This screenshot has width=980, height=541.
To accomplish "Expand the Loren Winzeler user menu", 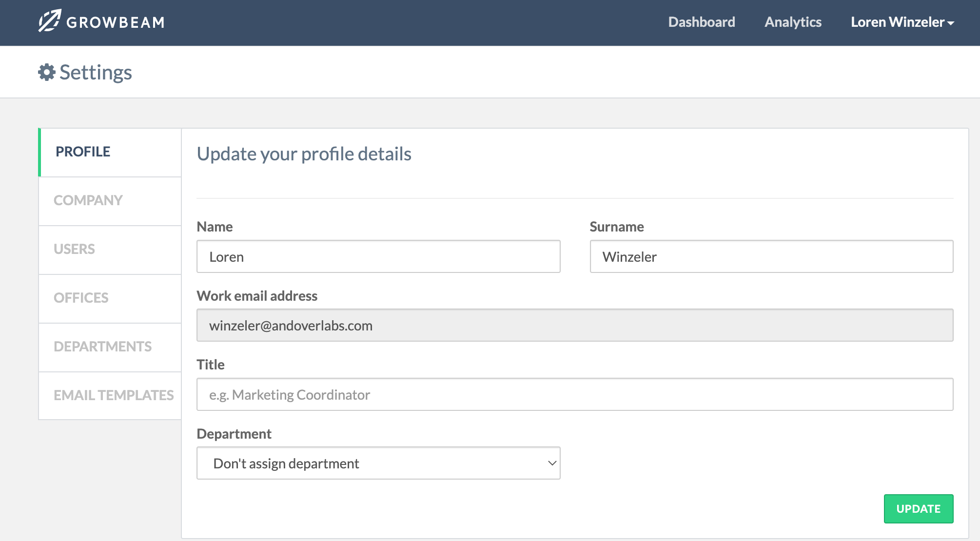I will pos(897,22).
